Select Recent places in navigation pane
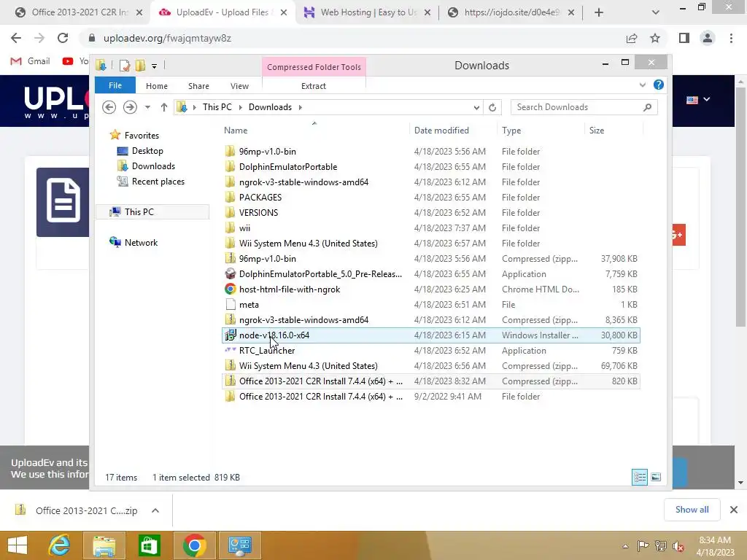This screenshot has height=560, width=747. 158,182
